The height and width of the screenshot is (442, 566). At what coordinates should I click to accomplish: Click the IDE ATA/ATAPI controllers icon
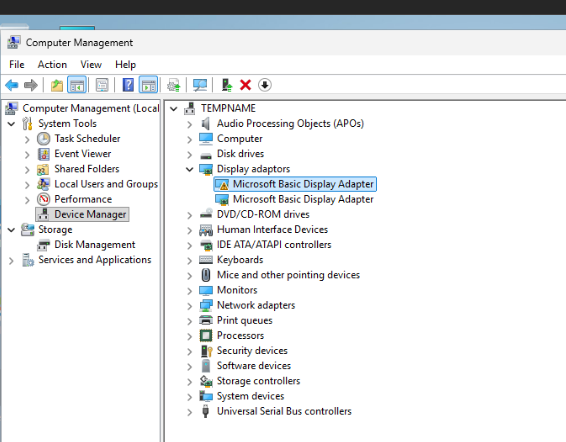click(x=206, y=245)
